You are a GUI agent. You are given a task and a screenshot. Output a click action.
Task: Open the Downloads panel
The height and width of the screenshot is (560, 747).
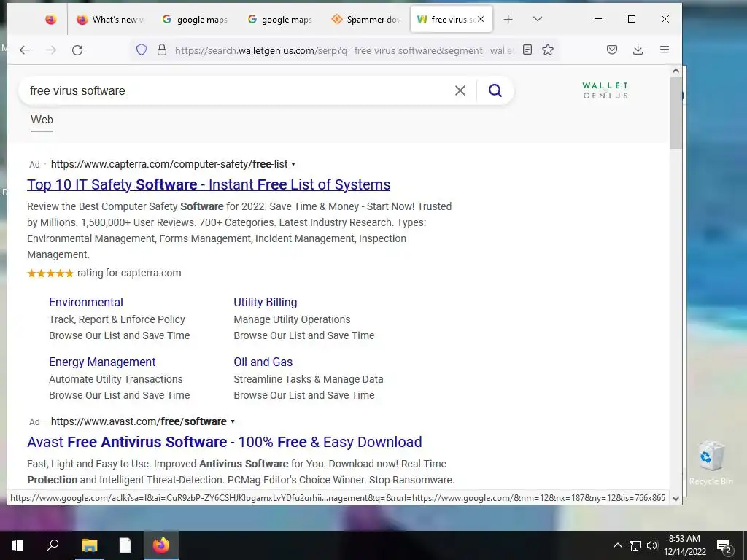tap(638, 50)
